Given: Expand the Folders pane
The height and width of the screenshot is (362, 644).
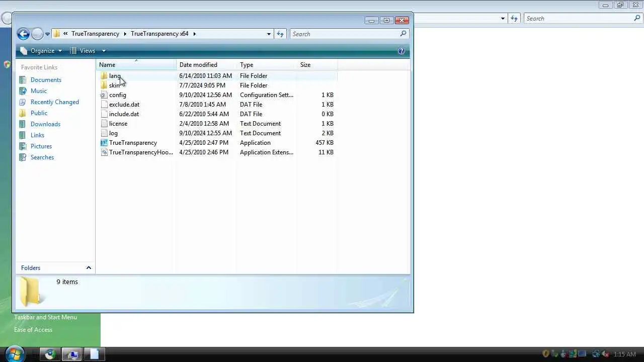Looking at the screenshot, I should click(55, 268).
